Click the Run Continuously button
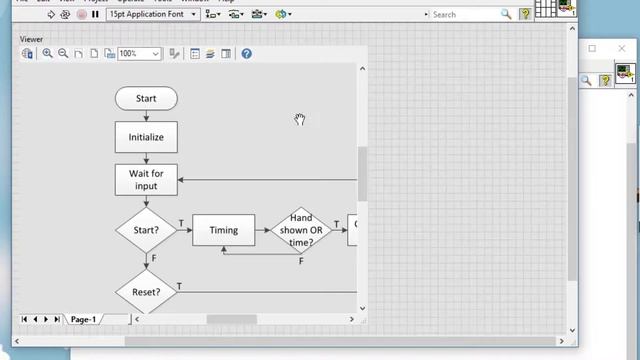Screen dimensions: 640x360 [x=65, y=15]
